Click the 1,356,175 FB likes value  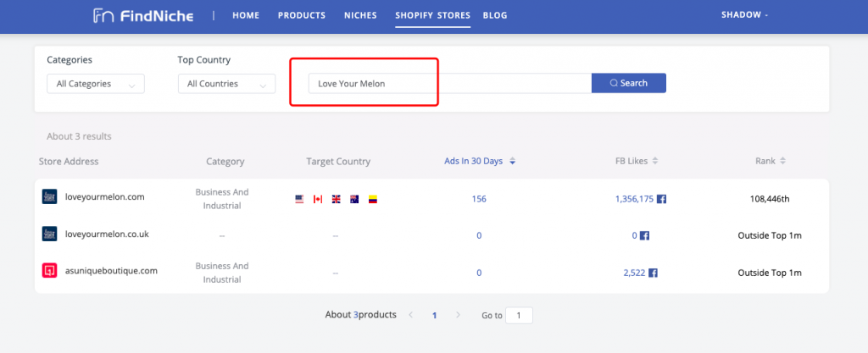click(634, 199)
